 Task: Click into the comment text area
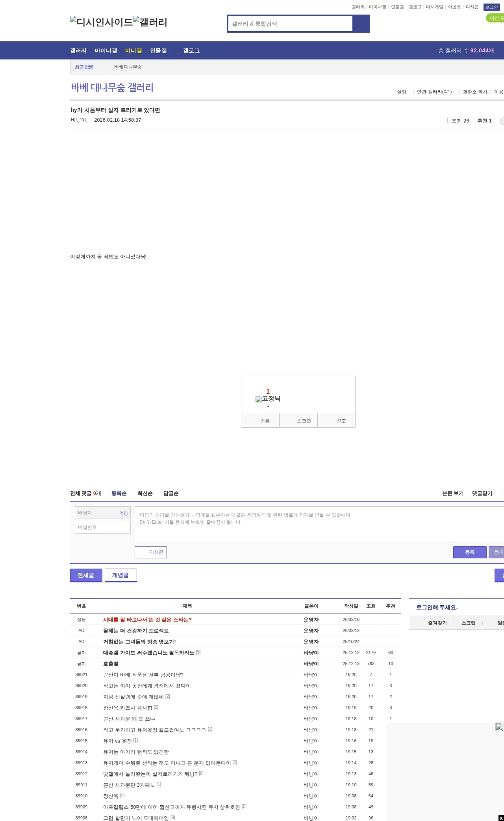point(319,524)
